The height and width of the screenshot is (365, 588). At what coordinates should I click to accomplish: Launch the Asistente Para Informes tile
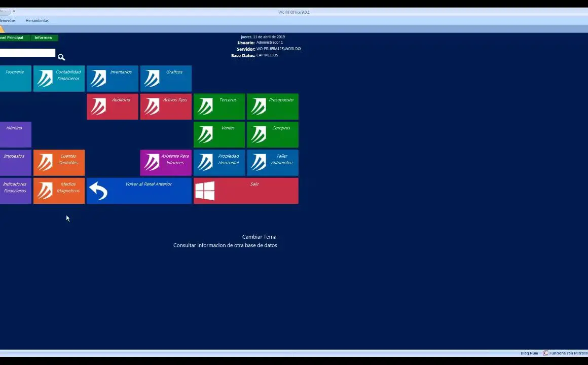(166, 163)
